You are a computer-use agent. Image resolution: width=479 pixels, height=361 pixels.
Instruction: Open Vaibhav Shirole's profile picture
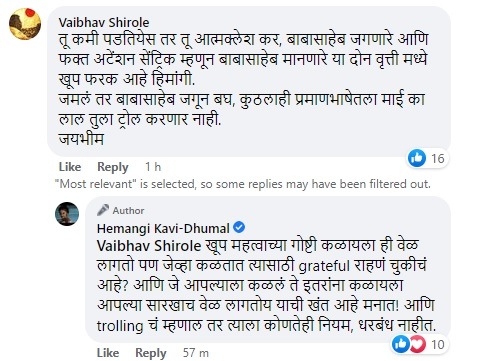pyautogui.click(x=25, y=24)
